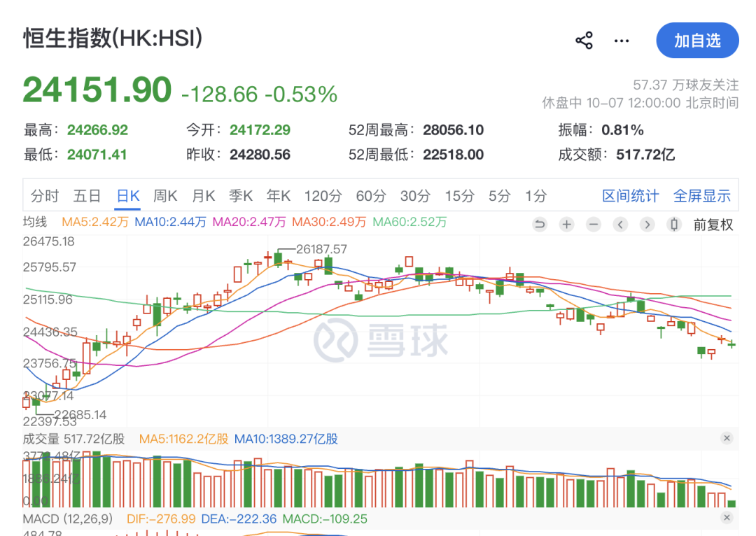Viewport: 756px width, 536px height.
Task: Add HSI to watchlist with 加自选
Action: coord(697,41)
